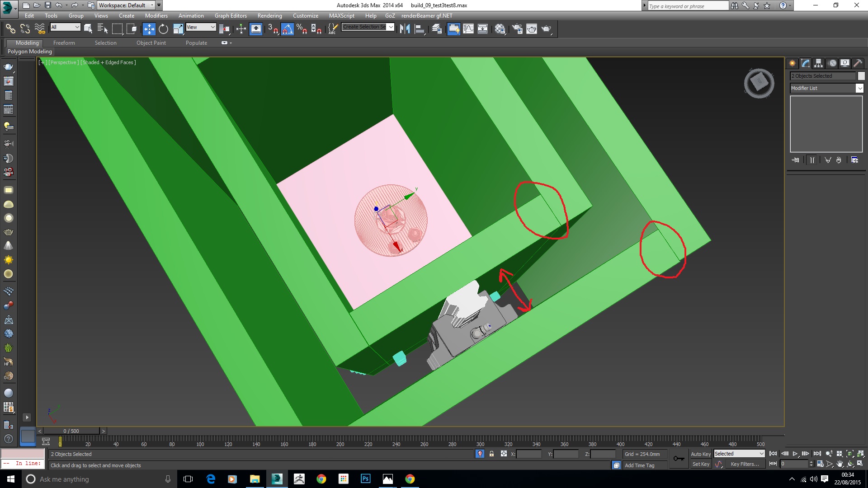868x488 pixels.
Task: Open the selection filter All dropdown
Action: pos(65,27)
